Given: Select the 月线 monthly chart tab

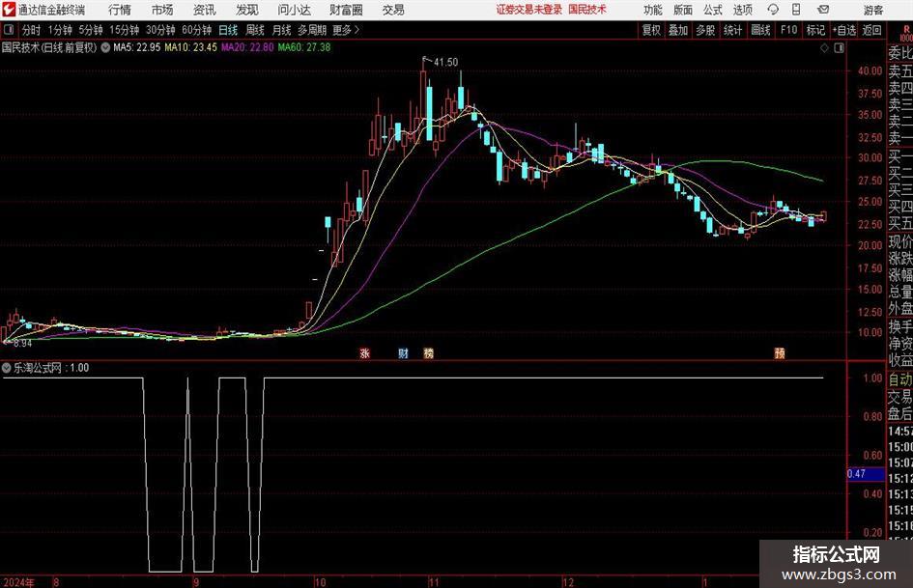Looking at the screenshot, I should coord(281,30).
